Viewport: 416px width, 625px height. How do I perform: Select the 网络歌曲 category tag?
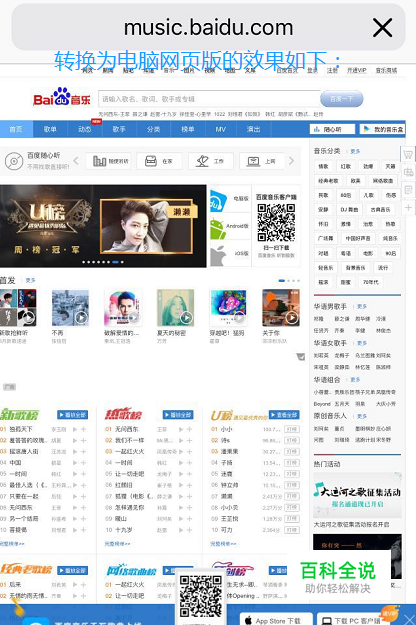tap(383, 181)
